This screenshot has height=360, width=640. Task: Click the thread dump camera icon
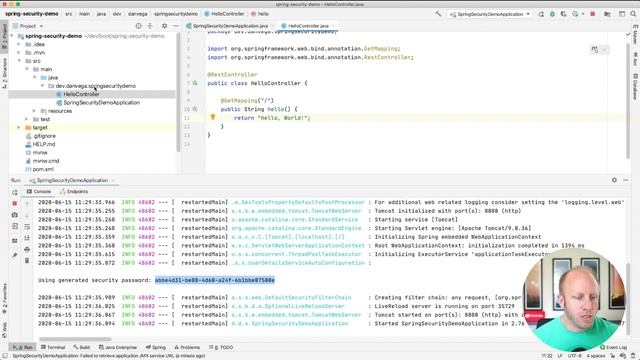click(x=15, y=215)
